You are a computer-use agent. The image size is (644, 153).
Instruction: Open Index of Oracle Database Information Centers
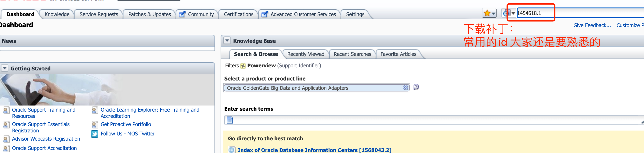[314, 150]
